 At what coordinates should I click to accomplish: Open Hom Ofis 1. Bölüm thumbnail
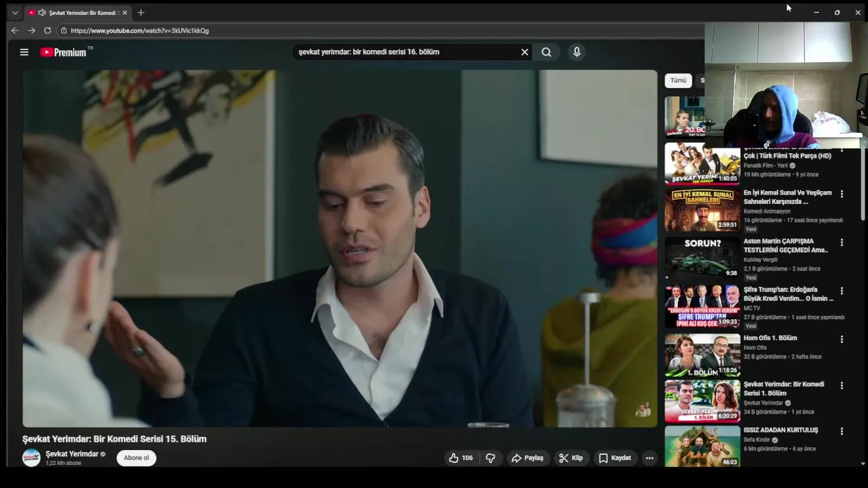click(x=703, y=355)
